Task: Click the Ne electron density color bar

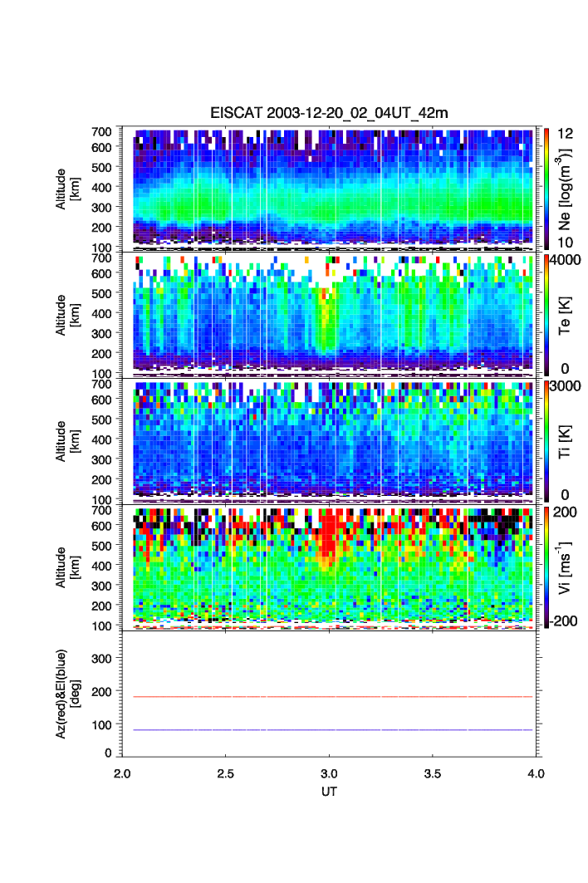Action: point(546,187)
